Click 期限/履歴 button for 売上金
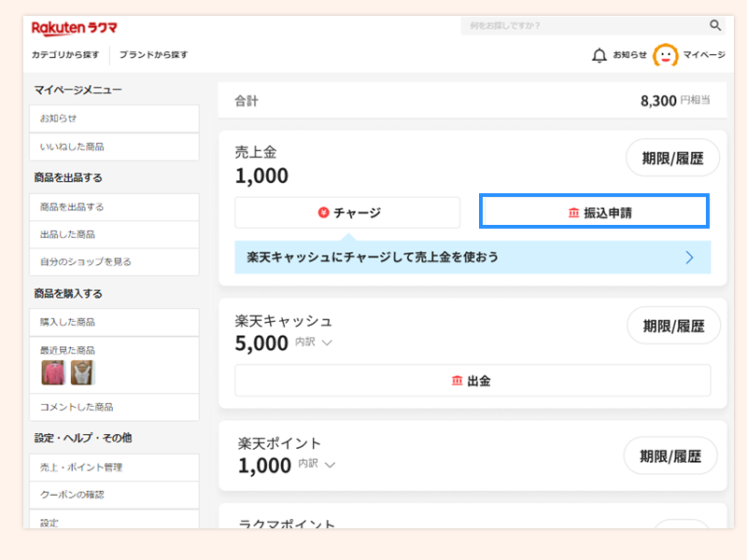747x560 pixels. [x=672, y=158]
